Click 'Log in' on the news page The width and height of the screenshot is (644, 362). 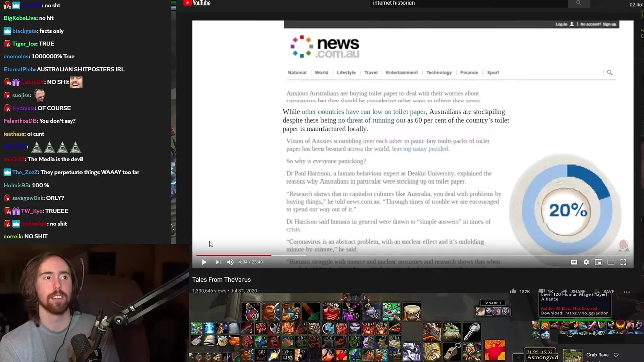coord(561,24)
